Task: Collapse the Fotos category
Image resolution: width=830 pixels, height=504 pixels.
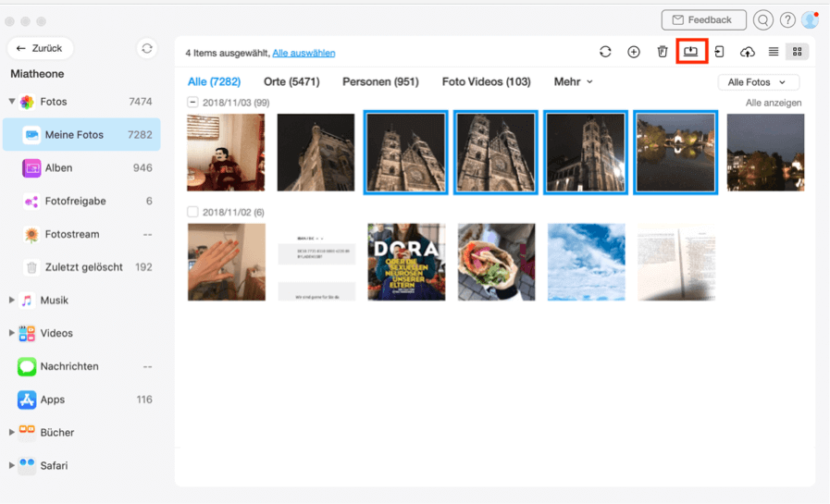Action: (x=12, y=102)
